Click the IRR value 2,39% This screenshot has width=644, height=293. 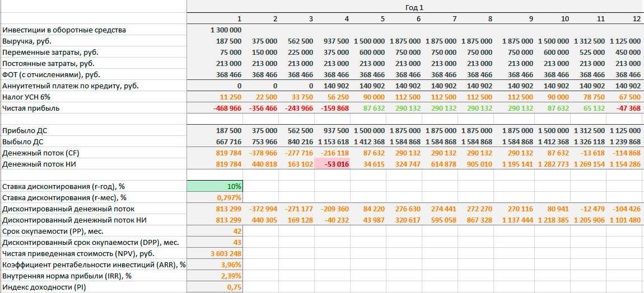click(x=215, y=276)
